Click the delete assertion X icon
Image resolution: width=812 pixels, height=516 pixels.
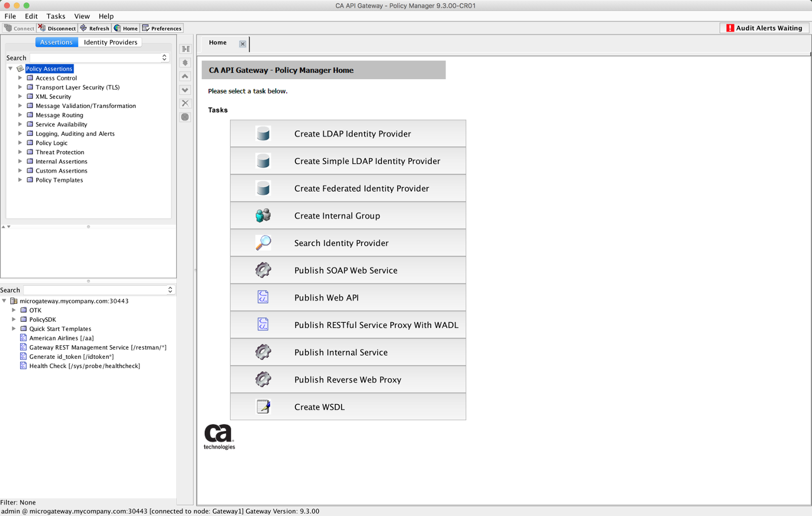[185, 103]
